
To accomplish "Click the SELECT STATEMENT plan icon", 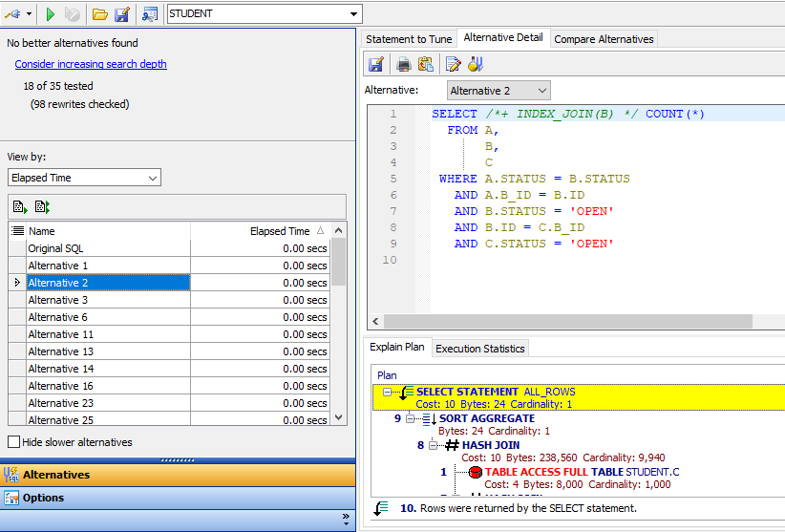I will [x=406, y=393].
